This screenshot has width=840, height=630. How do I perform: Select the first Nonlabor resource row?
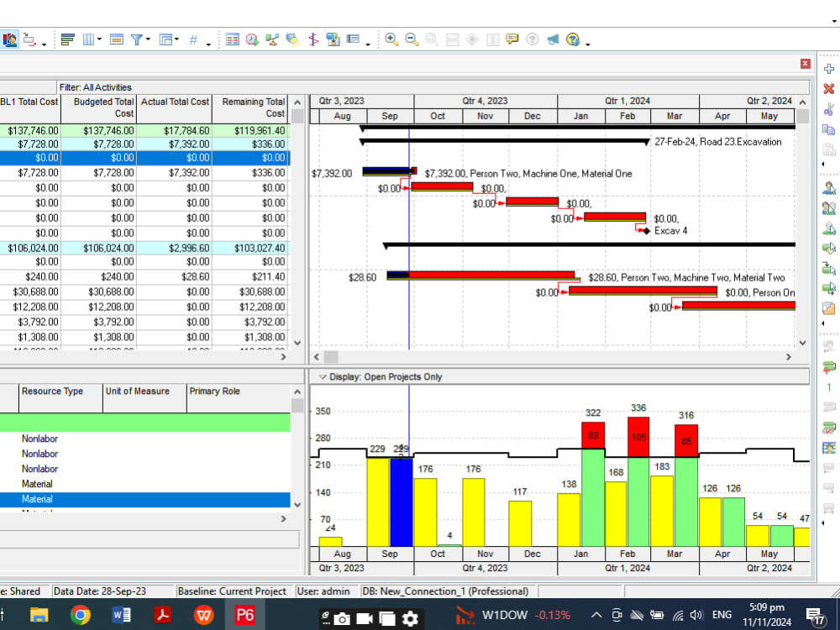coord(144,438)
